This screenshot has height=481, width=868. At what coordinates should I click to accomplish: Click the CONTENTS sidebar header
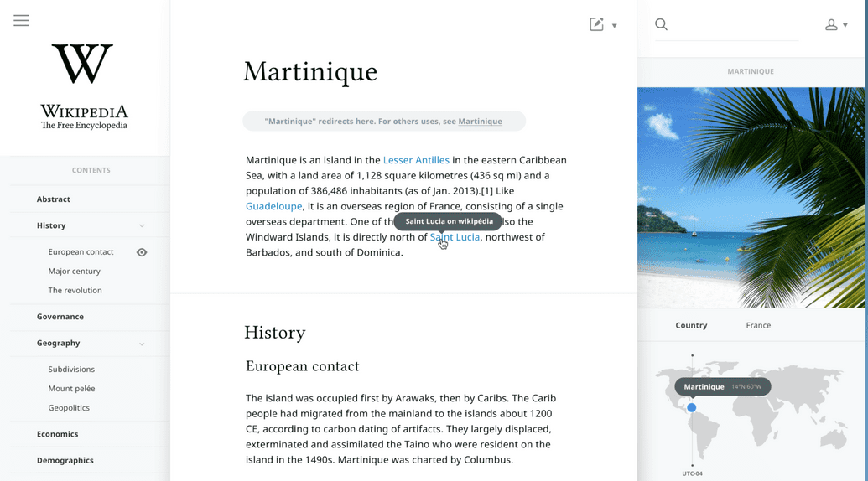[x=91, y=170]
